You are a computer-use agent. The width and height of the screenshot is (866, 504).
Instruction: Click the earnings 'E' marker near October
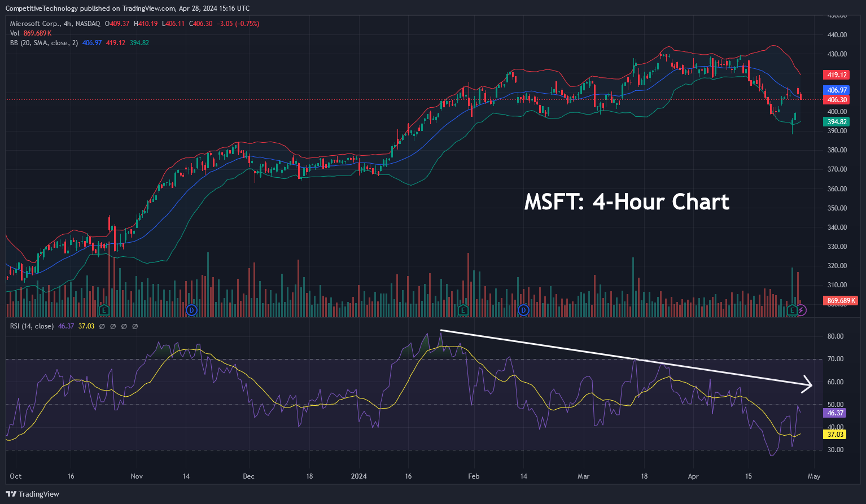[104, 310]
